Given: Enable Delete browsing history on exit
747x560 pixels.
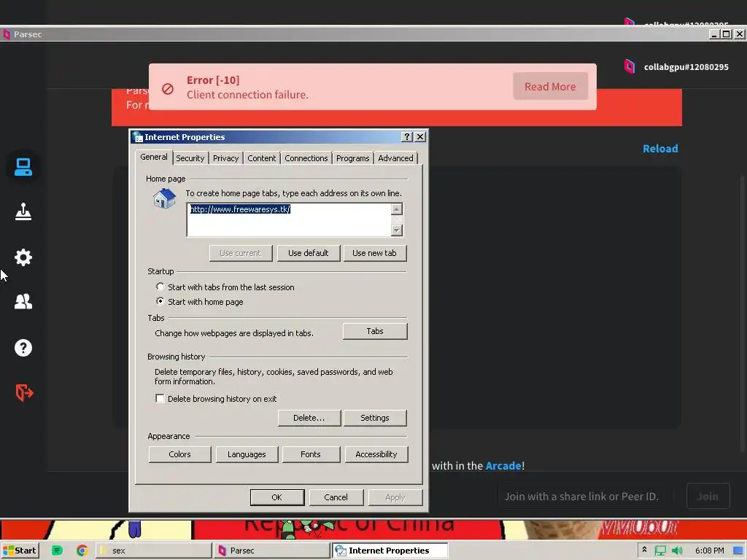Looking at the screenshot, I should [x=160, y=399].
